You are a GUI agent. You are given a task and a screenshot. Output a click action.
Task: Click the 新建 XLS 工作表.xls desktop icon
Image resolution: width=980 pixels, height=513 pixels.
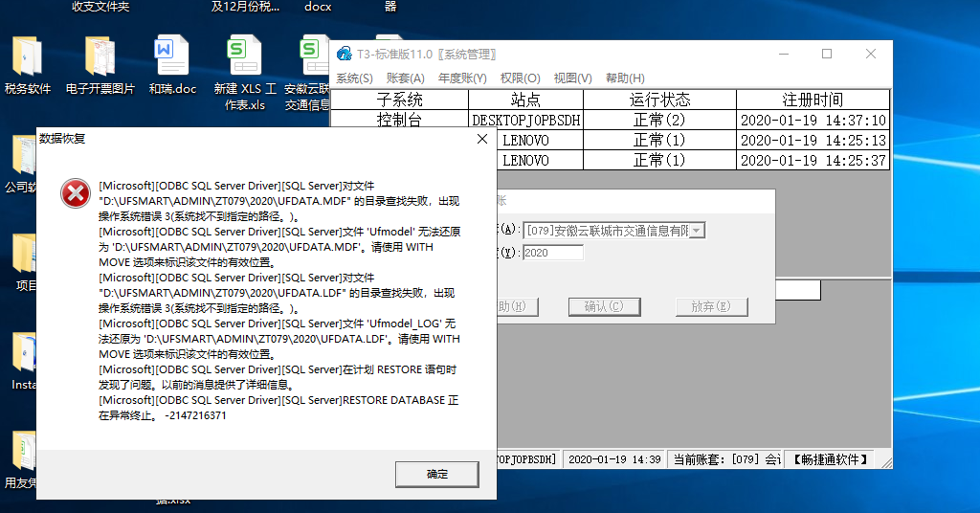244,72
